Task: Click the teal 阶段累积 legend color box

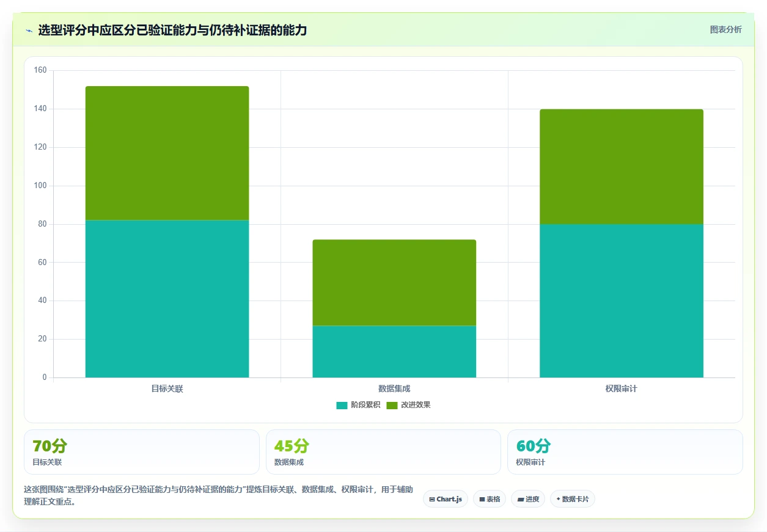Action: click(342, 405)
